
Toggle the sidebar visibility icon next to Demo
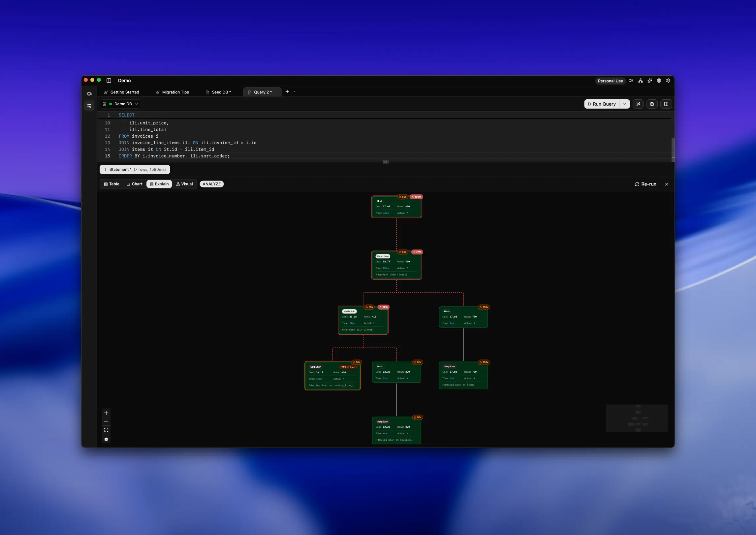pyautogui.click(x=109, y=80)
